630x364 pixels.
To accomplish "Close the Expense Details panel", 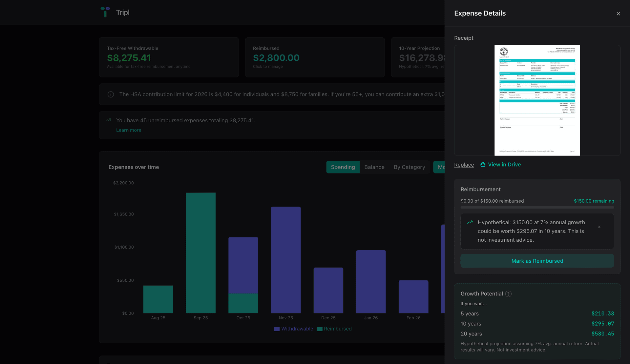I will tap(618, 13).
